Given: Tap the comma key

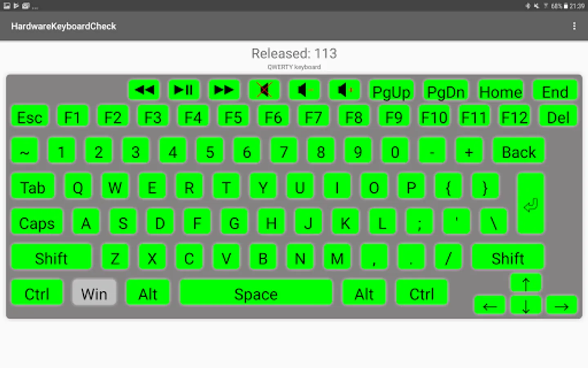Looking at the screenshot, I should 374,257.
